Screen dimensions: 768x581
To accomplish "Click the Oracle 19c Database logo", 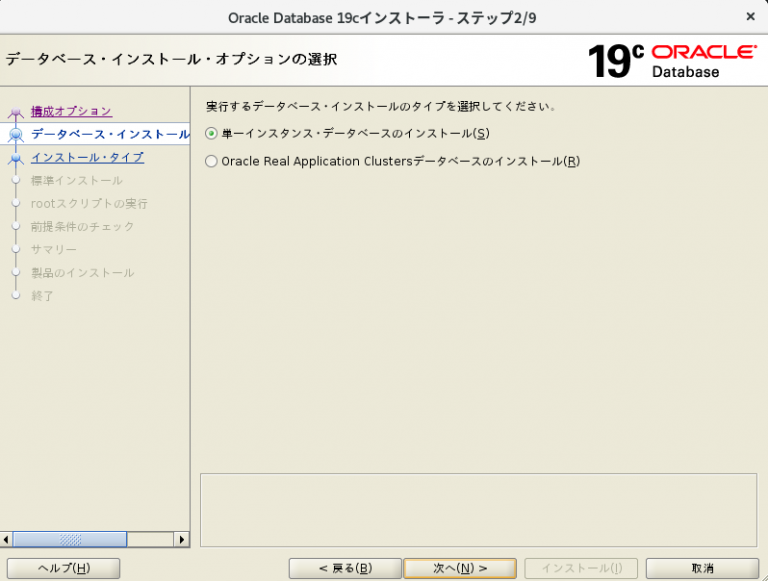I will pos(672,60).
